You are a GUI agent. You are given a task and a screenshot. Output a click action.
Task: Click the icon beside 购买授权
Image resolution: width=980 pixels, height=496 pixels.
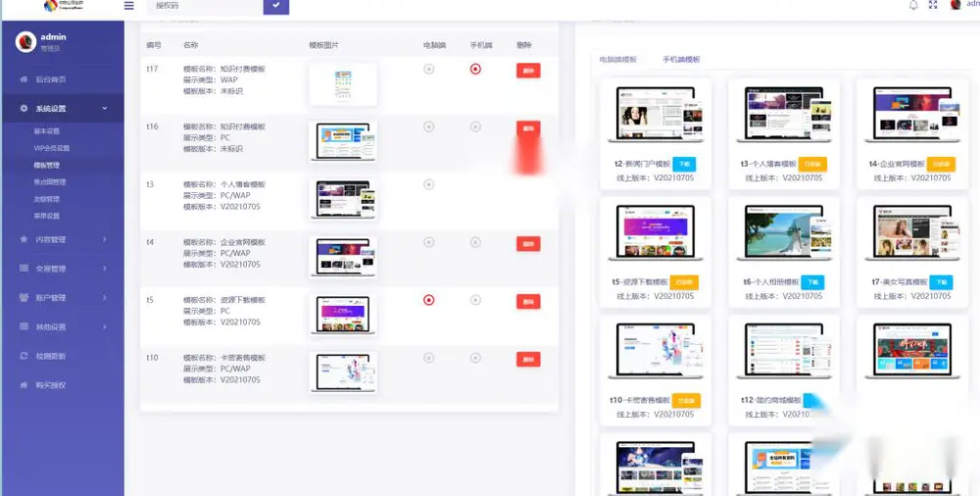tap(24, 384)
